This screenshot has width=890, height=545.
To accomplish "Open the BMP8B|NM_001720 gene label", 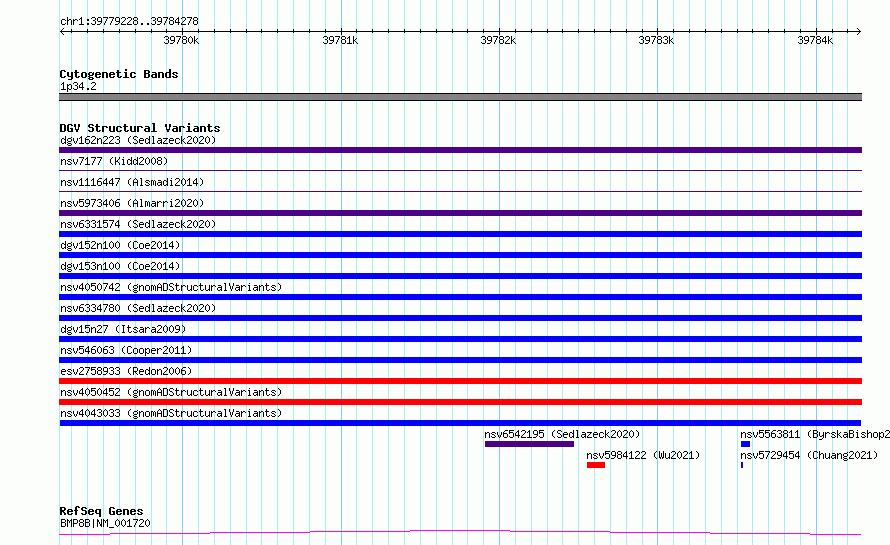I will pyautogui.click(x=105, y=523).
